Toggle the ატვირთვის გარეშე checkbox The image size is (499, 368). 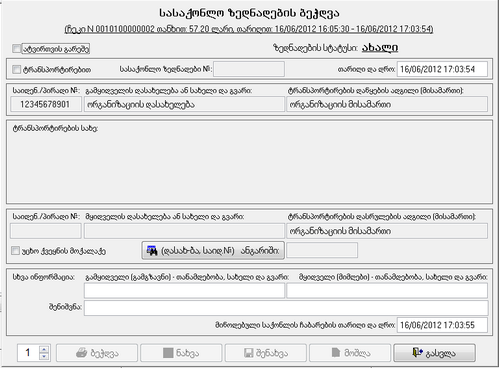pos(16,49)
